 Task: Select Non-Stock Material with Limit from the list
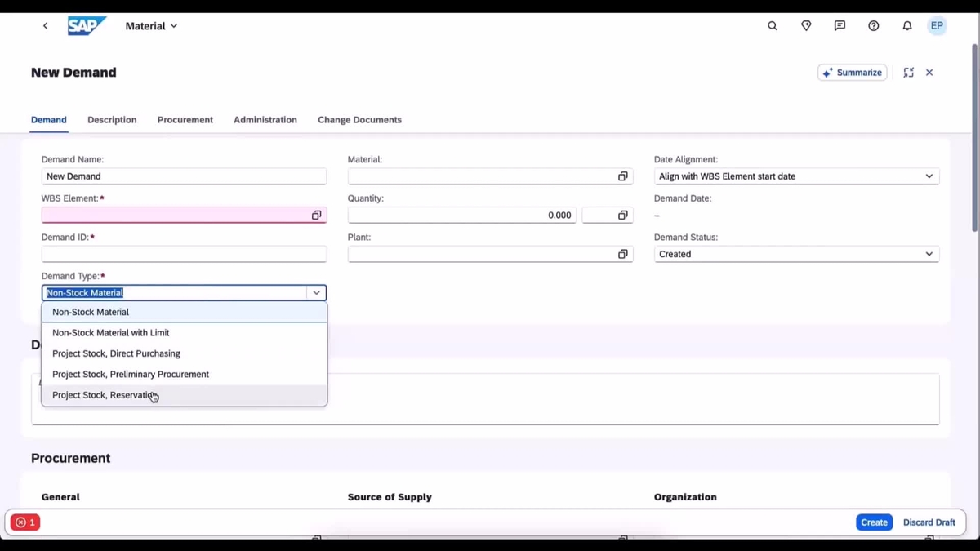pos(110,332)
